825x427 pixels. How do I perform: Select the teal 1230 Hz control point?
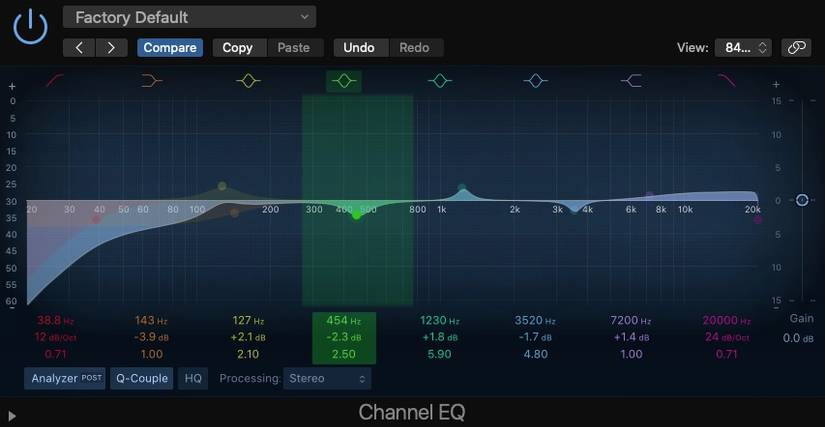click(x=462, y=188)
